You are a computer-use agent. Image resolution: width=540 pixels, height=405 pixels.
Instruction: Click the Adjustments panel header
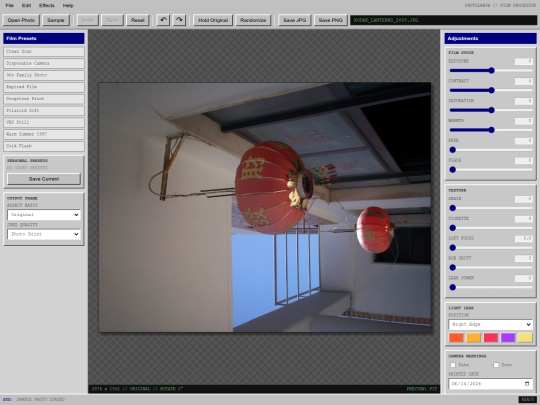(490, 39)
